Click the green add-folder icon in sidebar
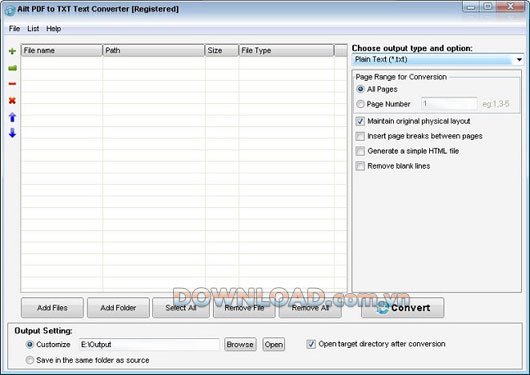The height and width of the screenshot is (375, 530). tap(13, 68)
